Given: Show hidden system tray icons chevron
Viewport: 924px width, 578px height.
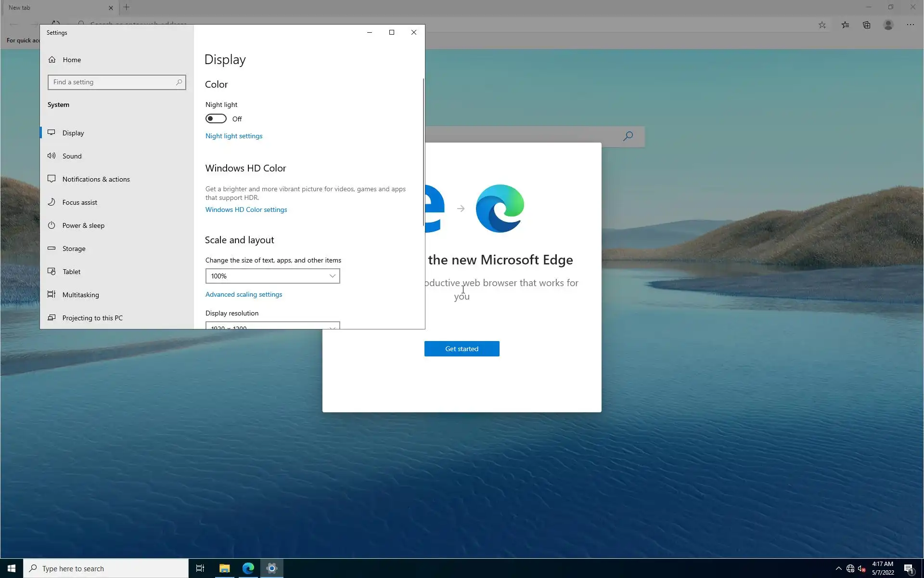Looking at the screenshot, I should click(x=838, y=568).
